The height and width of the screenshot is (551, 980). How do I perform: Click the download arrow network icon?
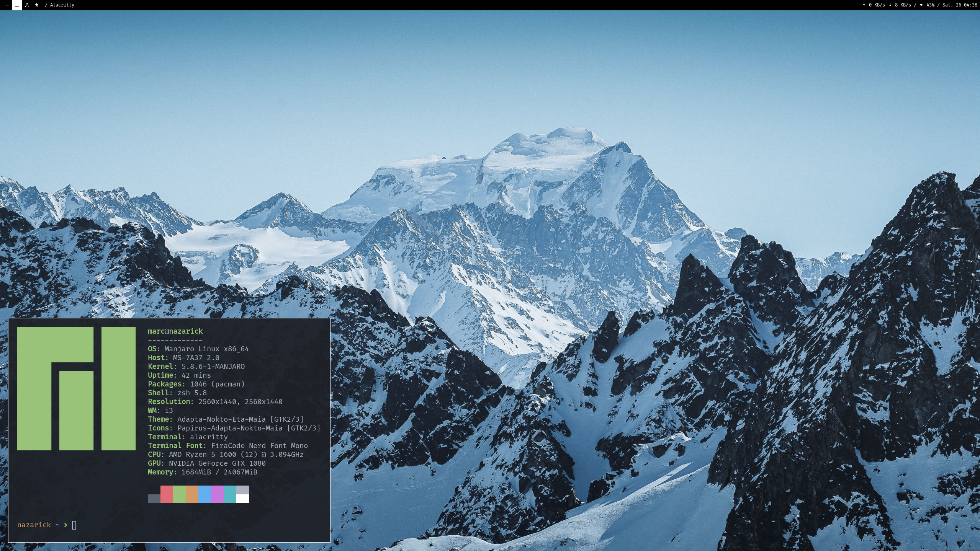tap(890, 5)
